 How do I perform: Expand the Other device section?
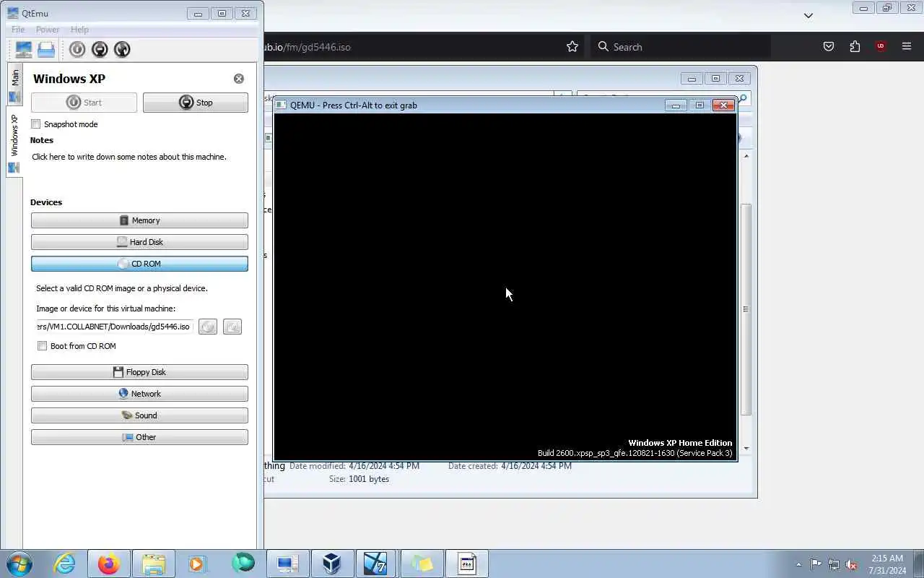tap(139, 437)
